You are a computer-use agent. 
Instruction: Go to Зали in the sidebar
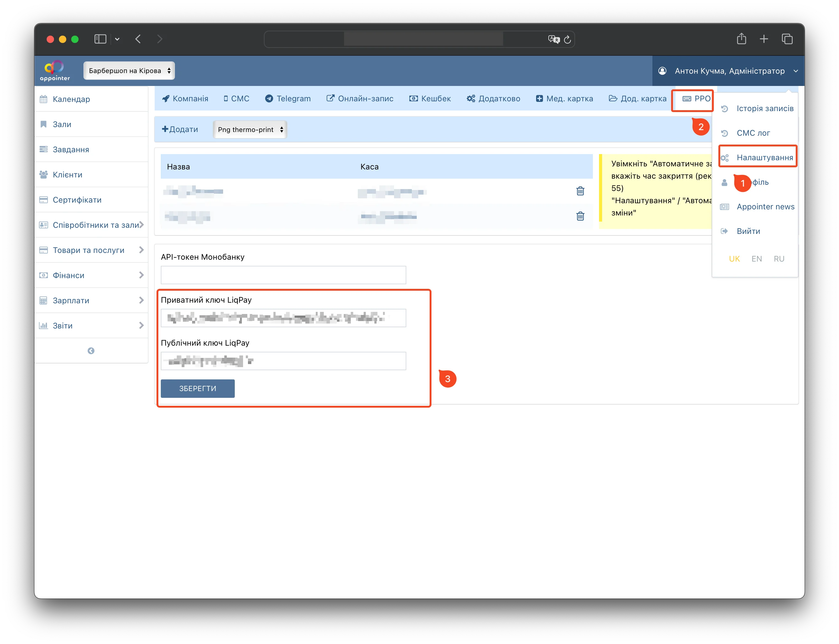coord(91,124)
